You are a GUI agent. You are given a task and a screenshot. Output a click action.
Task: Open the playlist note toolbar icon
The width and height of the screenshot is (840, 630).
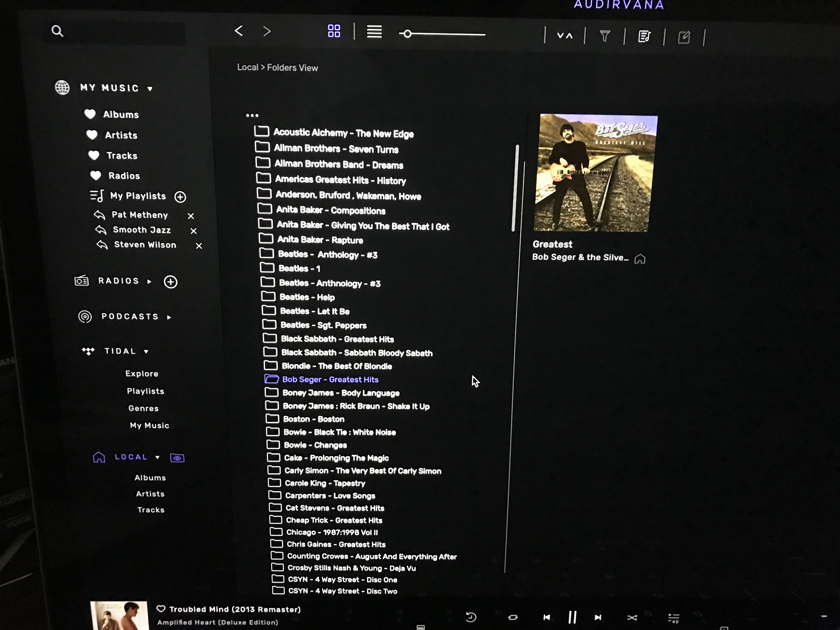[644, 37]
